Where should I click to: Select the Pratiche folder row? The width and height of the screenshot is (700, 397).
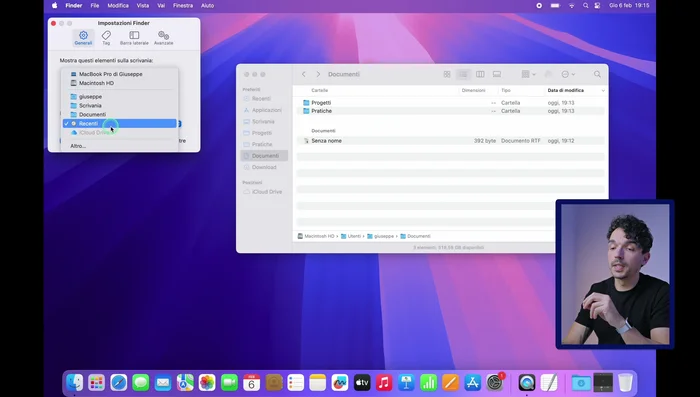point(450,111)
